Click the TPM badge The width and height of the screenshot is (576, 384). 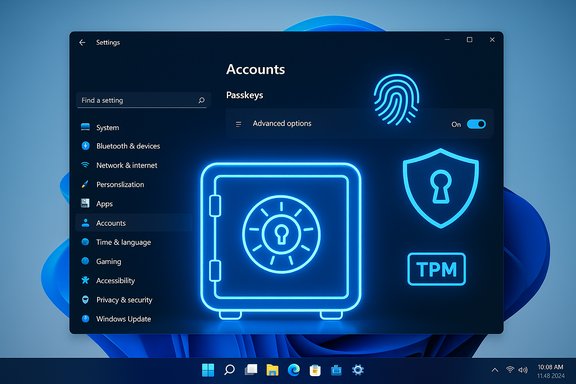click(x=436, y=269)
